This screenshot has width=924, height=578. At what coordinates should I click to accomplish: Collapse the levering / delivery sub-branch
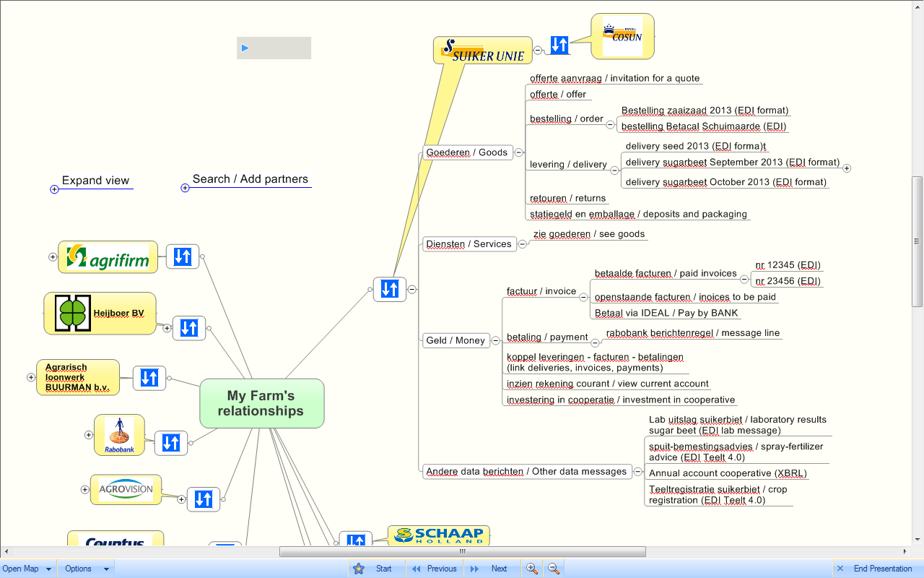[614, 171]
